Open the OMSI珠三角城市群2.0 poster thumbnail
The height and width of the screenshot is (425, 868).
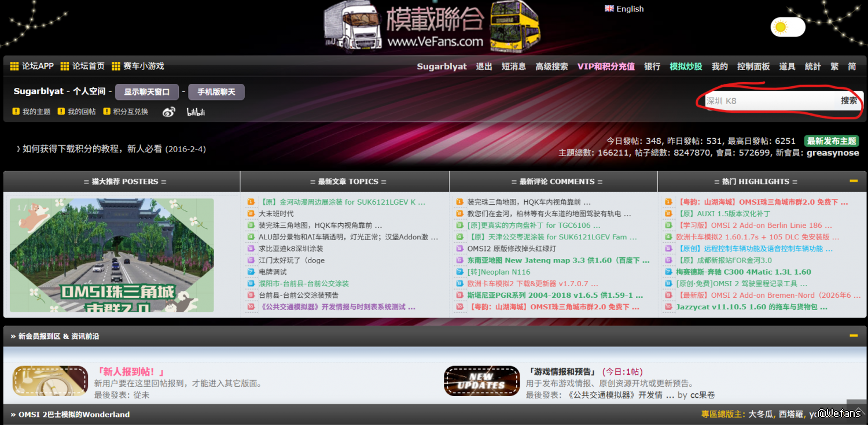(x=112, y=256)
